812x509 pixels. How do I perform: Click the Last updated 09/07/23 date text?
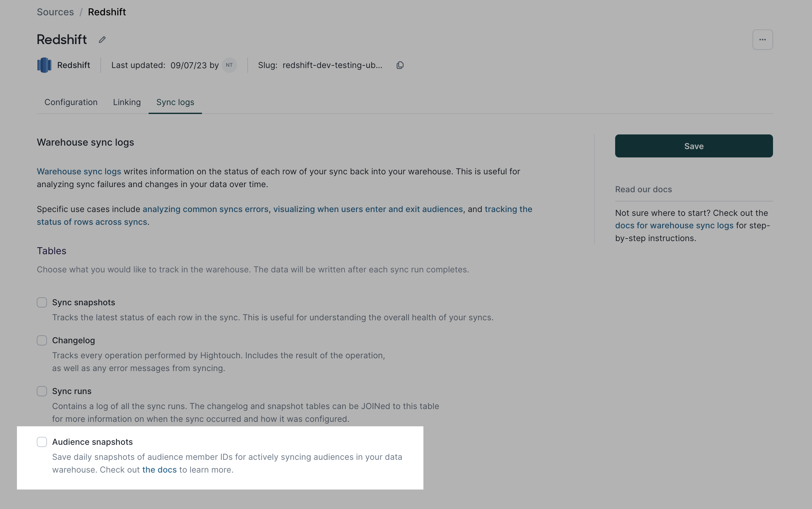click(x=188, y=65)
